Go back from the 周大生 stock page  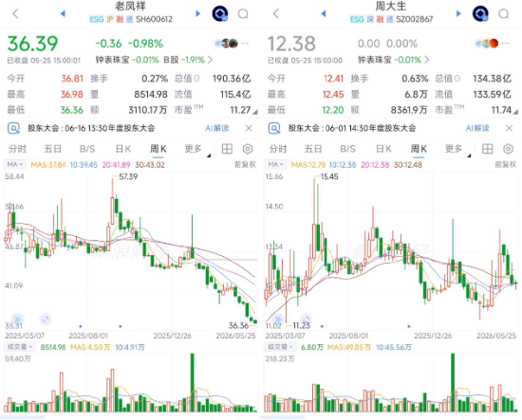point(275,13)
